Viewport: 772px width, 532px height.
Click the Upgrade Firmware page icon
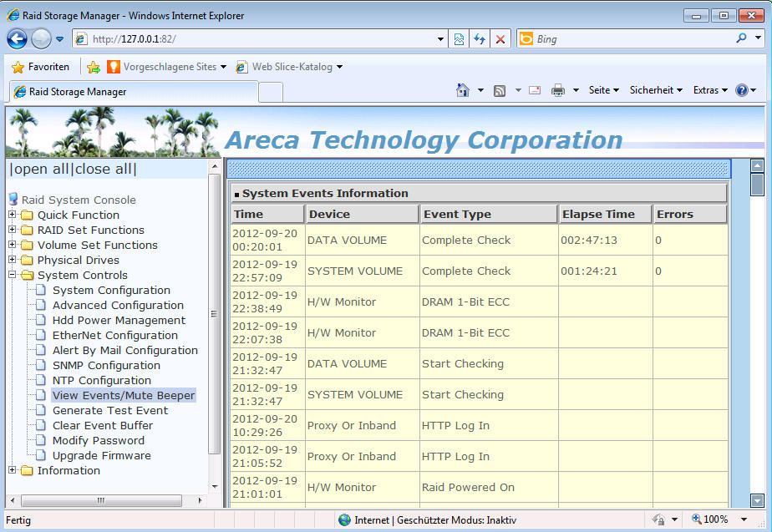42,455
